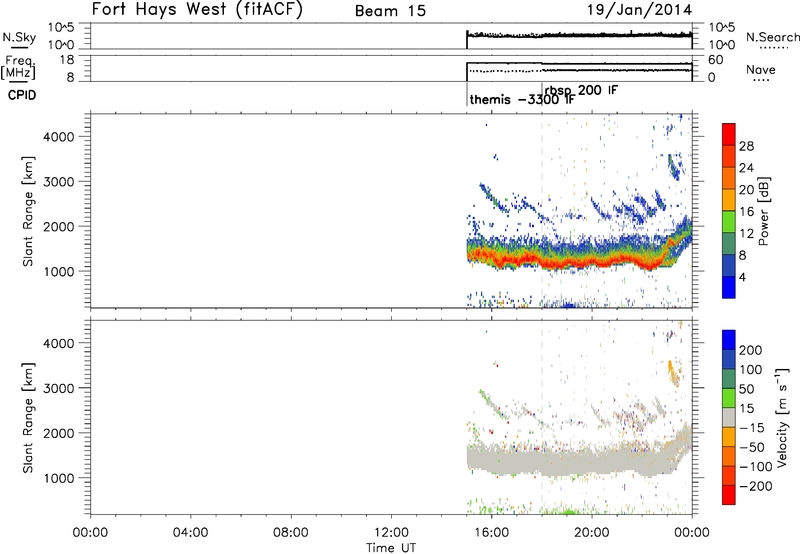Select the 'N.Sky' legend label
The height and width of the screenshot is (554, 800).
(19, 37)
